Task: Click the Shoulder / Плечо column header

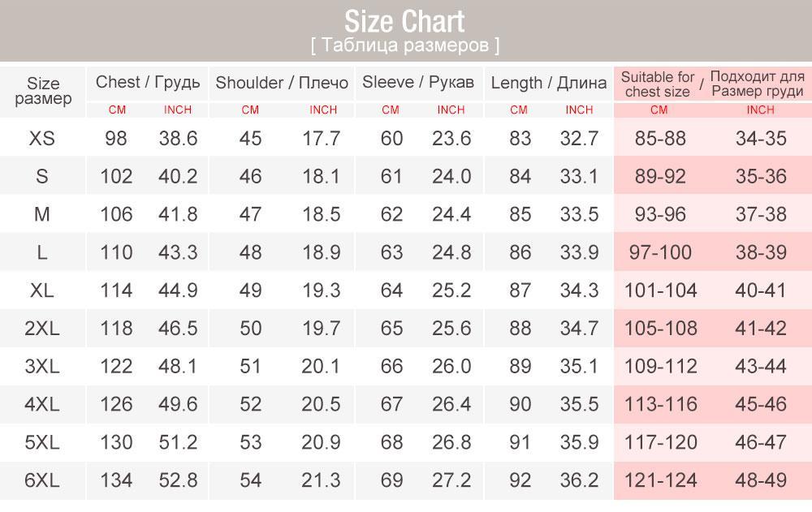Action: click(x=281, y=83)
